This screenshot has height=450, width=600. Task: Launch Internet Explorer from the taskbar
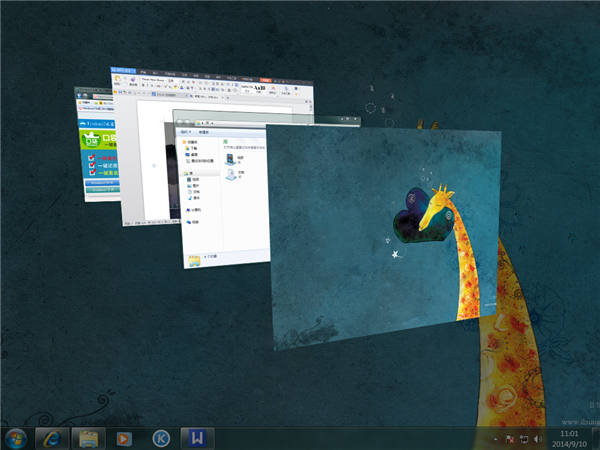51,438
